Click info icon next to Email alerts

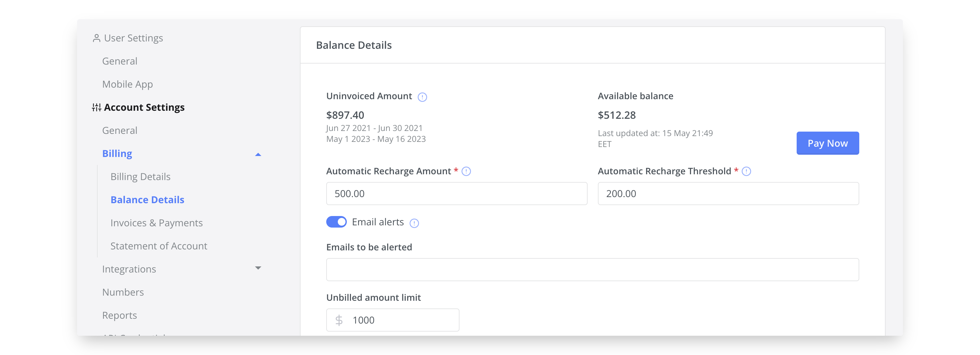414,223
